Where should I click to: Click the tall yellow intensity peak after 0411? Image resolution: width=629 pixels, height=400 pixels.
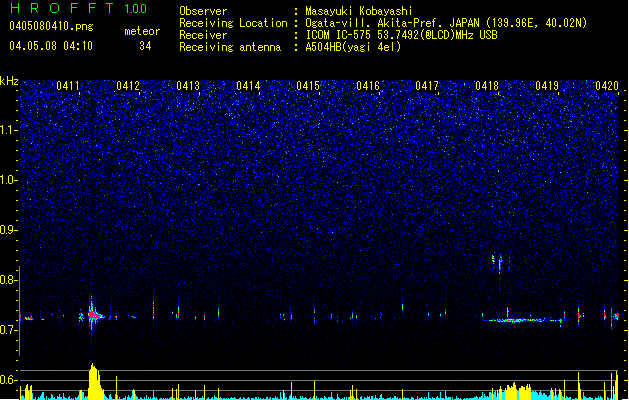[x=95, y=381]
